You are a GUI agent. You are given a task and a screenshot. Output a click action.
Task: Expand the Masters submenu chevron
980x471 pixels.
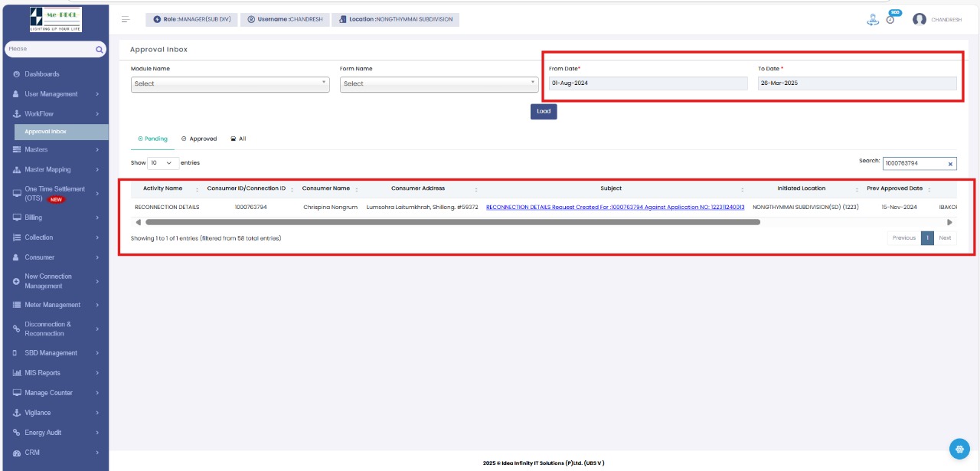pos(97,150)
